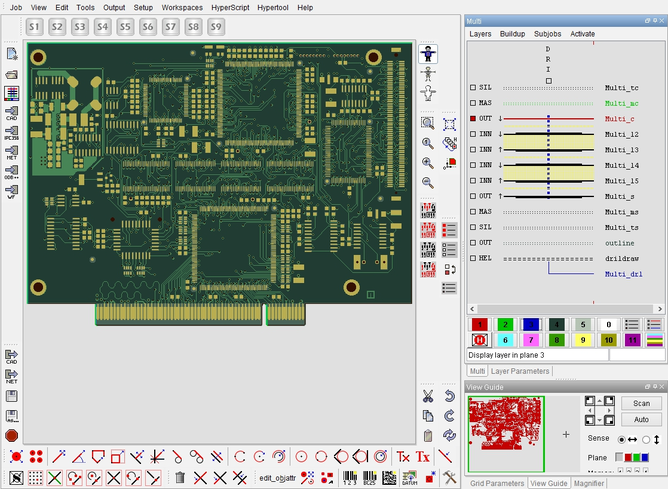Select vertical Sense radio button

tap(646, 439)
